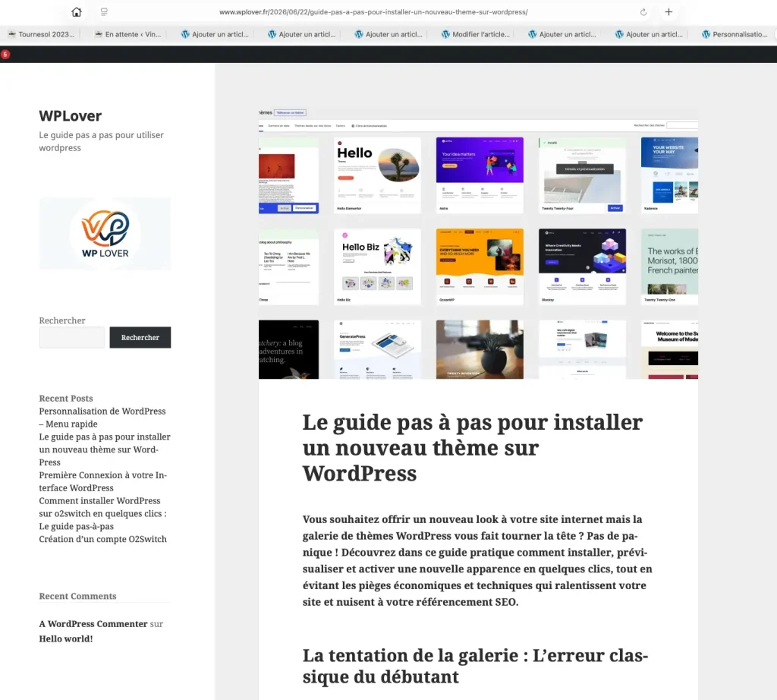Screen dimensions: 777x700
Task: Reload the page with the refresh icon
Action: (x=643, y=12)
